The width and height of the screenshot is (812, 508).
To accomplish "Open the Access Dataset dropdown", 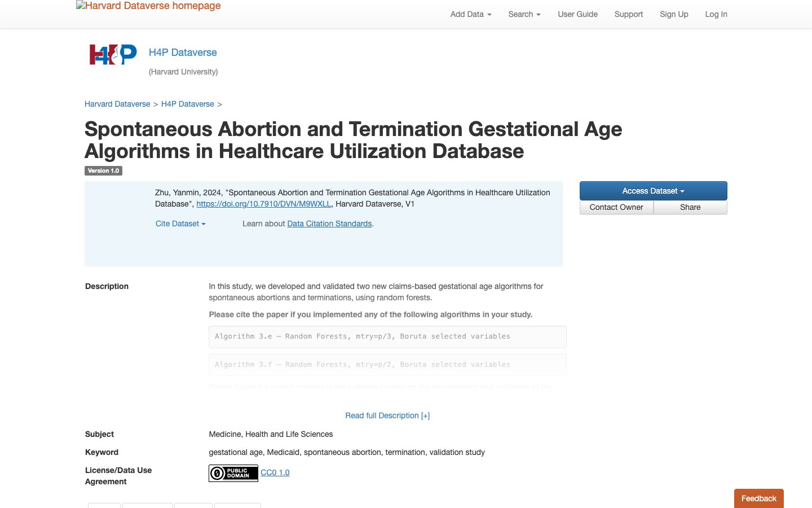I will click(x=654, y=191).
